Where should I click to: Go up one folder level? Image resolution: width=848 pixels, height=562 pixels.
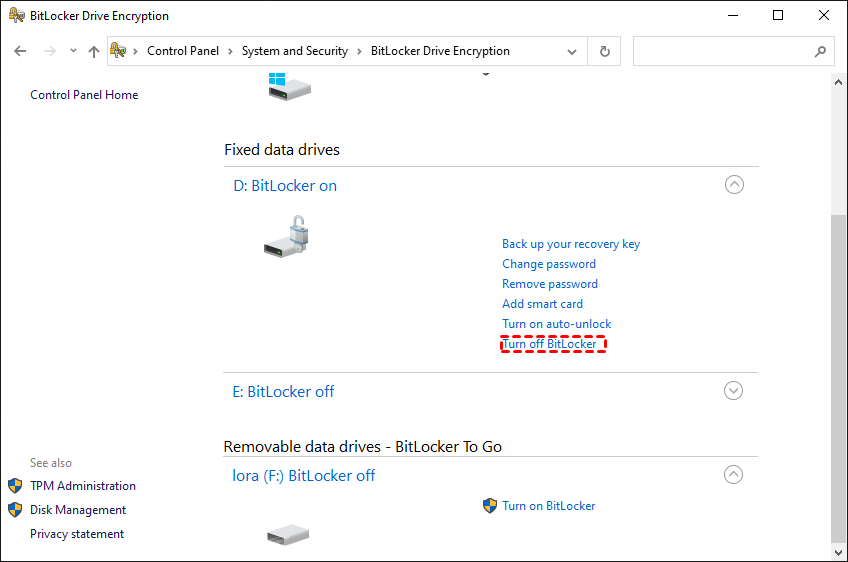click(94, 51)
